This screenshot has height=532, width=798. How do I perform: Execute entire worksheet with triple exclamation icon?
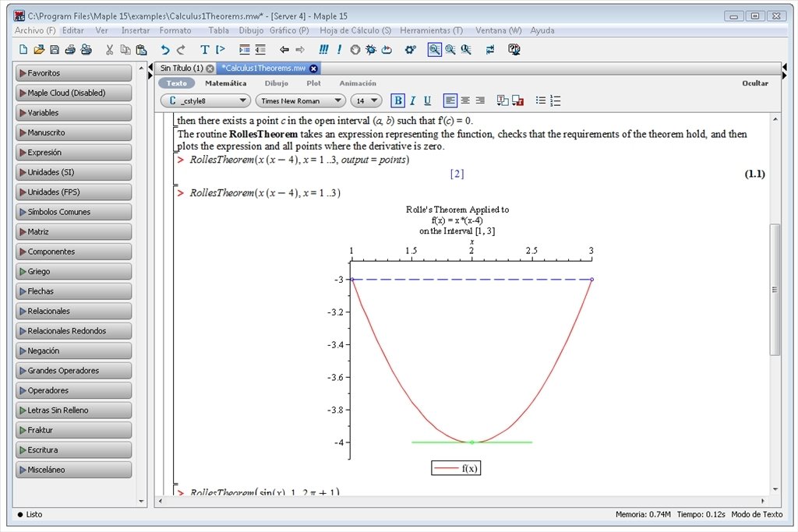[323, 49]
